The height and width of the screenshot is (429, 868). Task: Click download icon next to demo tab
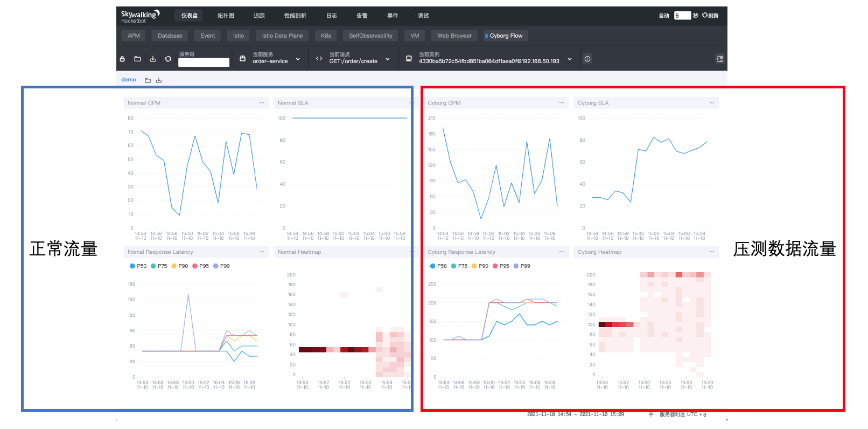(x=159, y=80)
